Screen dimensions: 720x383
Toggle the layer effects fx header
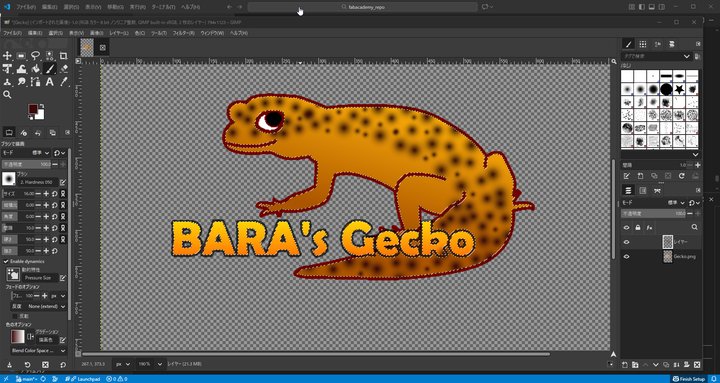pos(649,227)
